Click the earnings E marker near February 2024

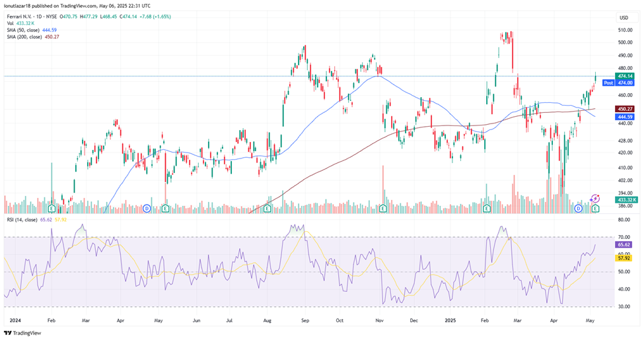54,208
